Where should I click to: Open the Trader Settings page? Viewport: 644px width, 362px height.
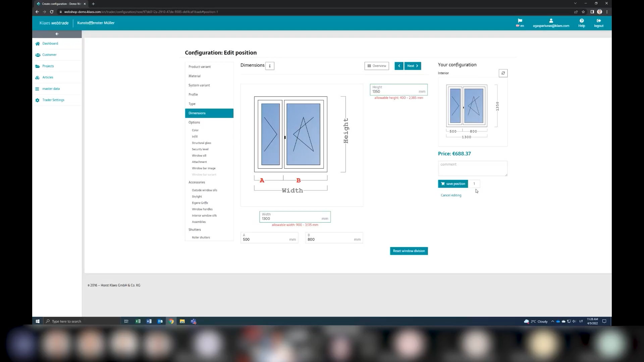pos(53,100)
